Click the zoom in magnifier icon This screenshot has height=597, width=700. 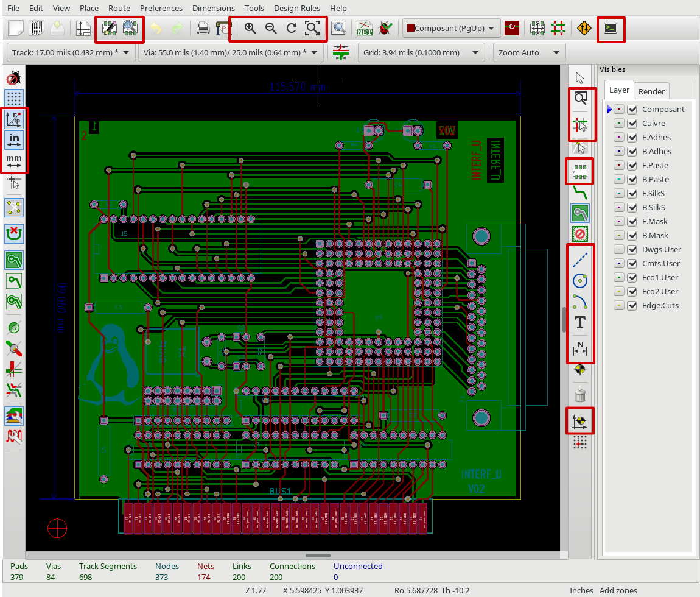pos(250,28)
